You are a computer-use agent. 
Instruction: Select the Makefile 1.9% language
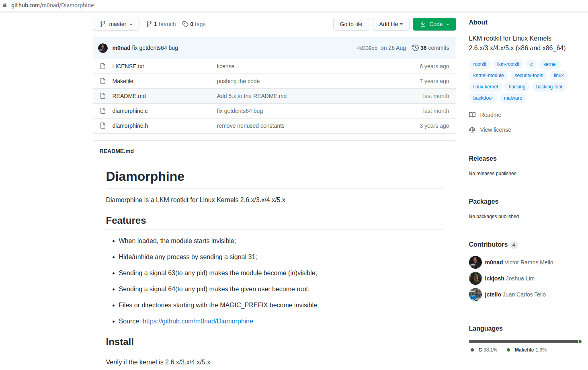pyautogui.click(x=527, y=350)
